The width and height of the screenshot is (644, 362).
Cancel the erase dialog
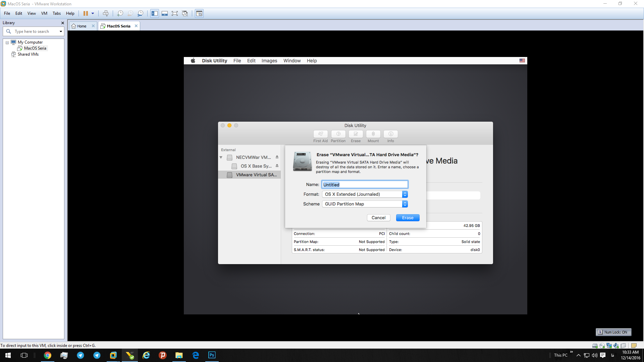coord(378,218)
